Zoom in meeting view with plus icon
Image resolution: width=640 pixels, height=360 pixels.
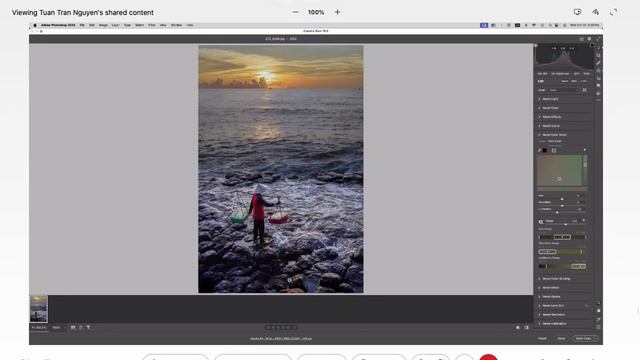point(337,12)
